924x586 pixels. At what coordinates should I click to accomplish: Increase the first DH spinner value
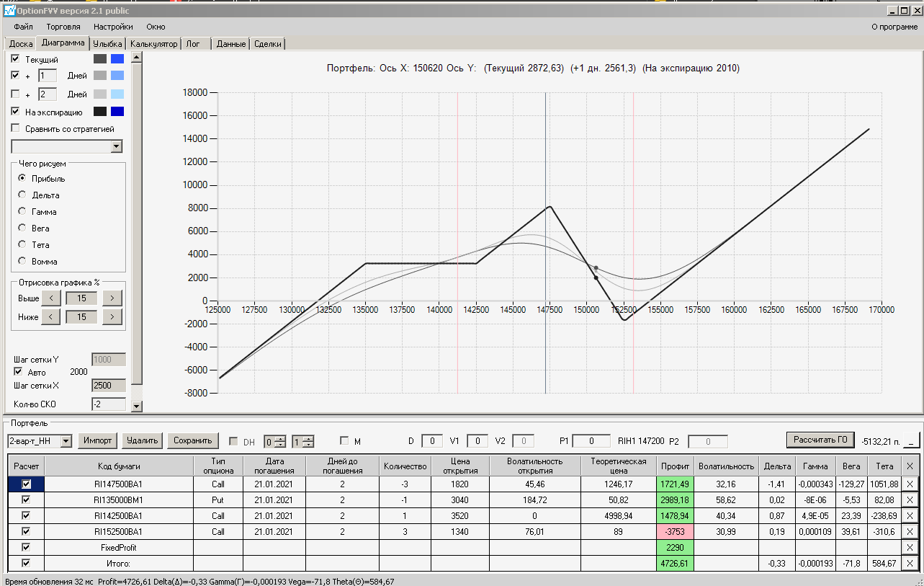(281, 438)
